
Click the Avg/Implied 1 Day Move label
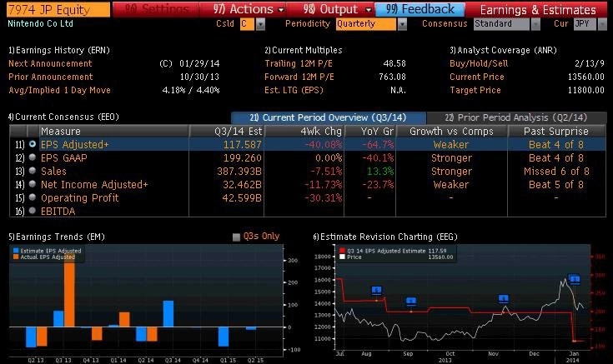click(x=59, y=90)
